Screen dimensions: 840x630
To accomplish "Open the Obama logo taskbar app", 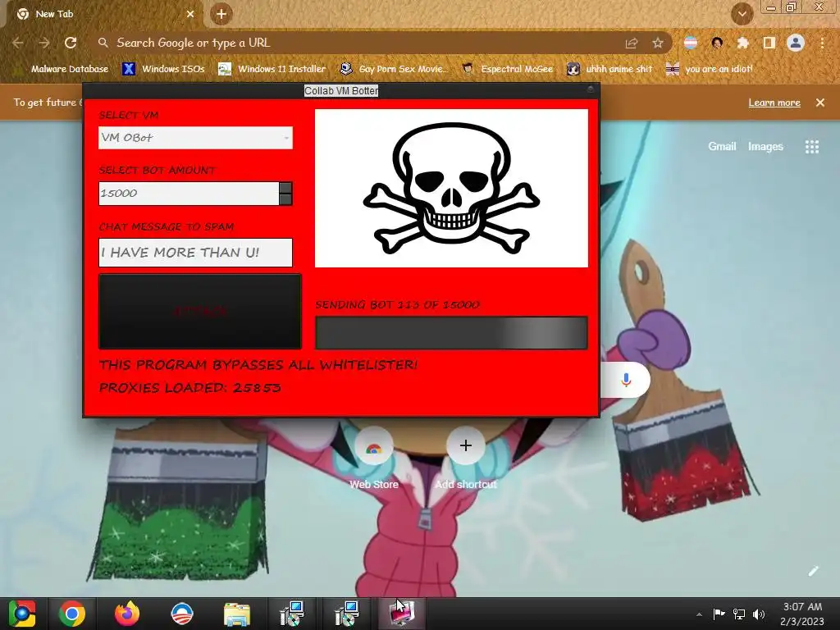I will point(181,614).
